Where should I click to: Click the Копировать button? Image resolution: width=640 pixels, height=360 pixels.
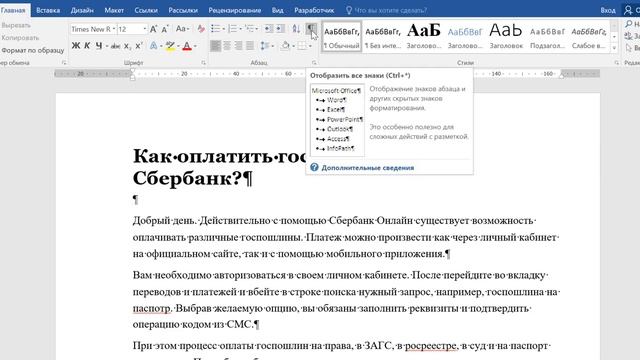(x=20, y=38)
